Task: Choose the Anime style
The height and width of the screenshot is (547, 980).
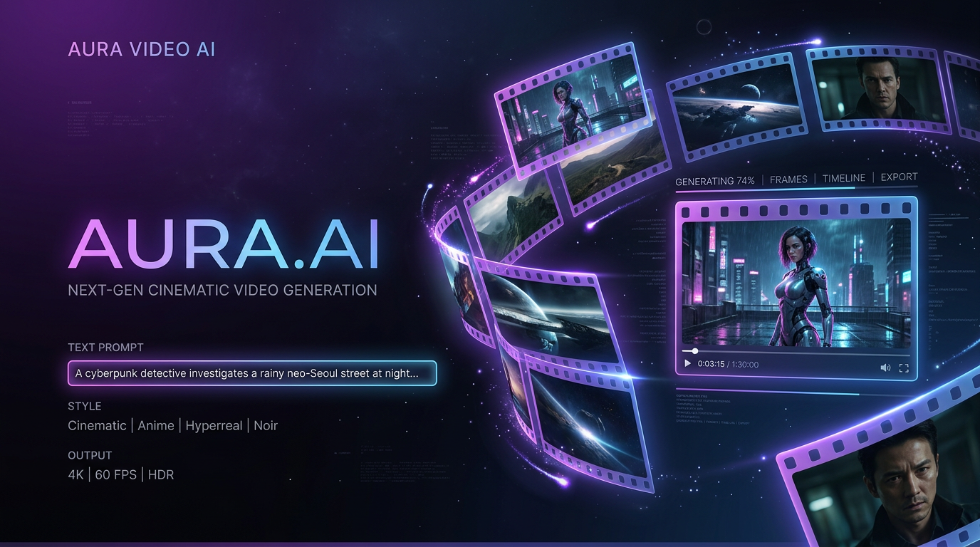Action: click(x=156, y=425)
